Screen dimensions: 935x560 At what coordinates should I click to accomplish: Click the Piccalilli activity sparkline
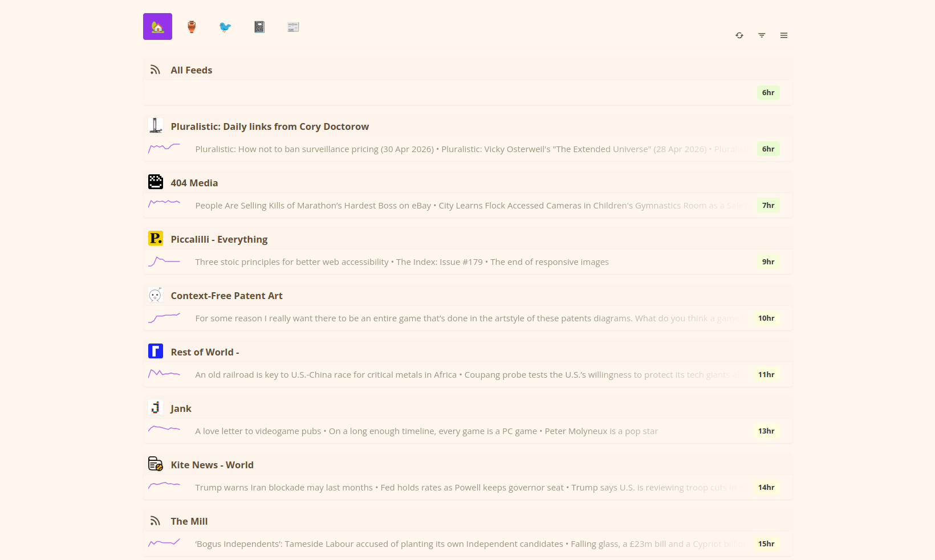coord(164,261)
